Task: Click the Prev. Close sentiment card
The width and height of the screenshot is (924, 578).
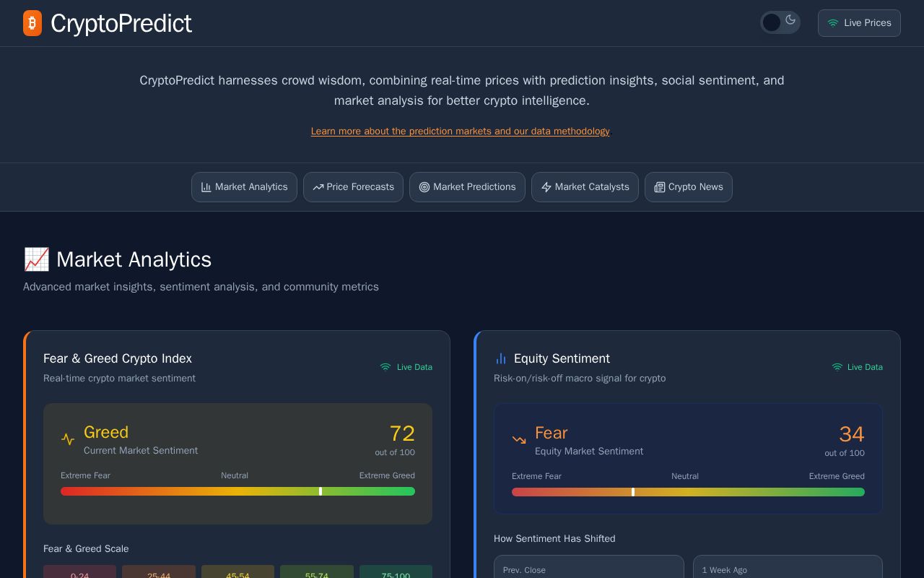Action: pos(589,566)
